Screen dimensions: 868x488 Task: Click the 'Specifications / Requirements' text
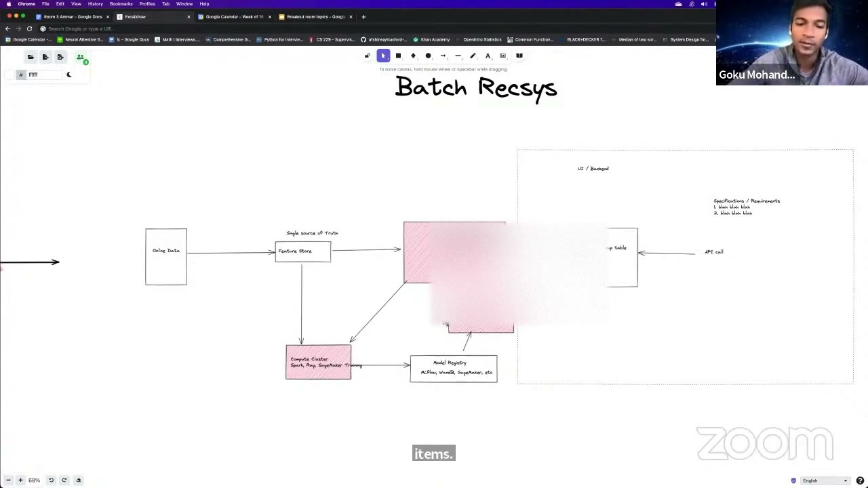coord(747,201)
